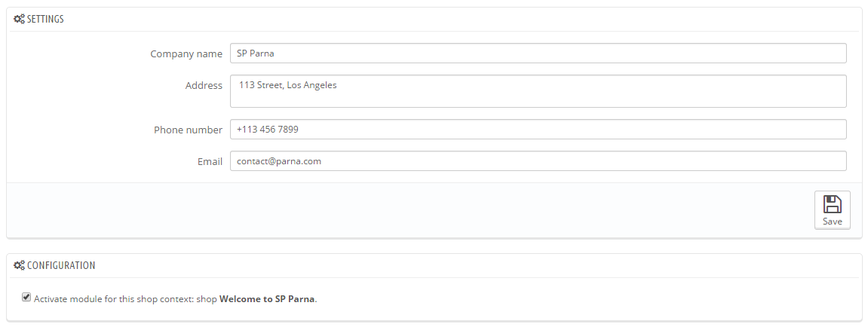
Task: Select the Phone number input field
Action: coord(538,130)
